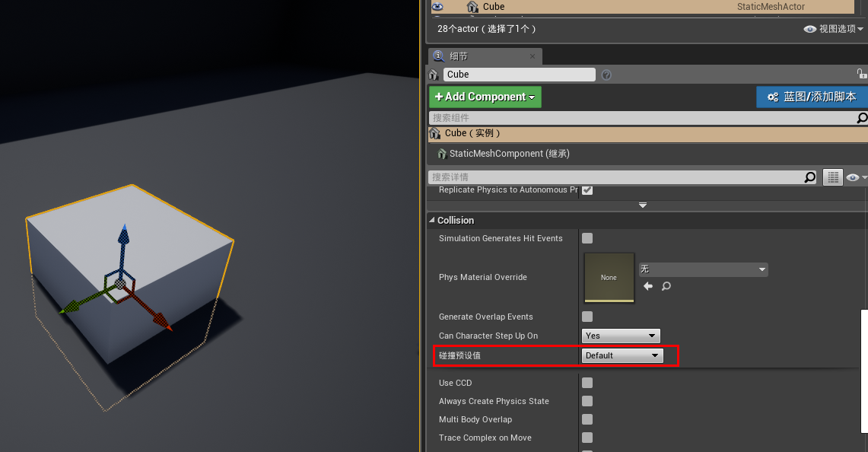Open the property matrix grid icon near 搜索详情
The image size is (868, 452).
[832, 177]
